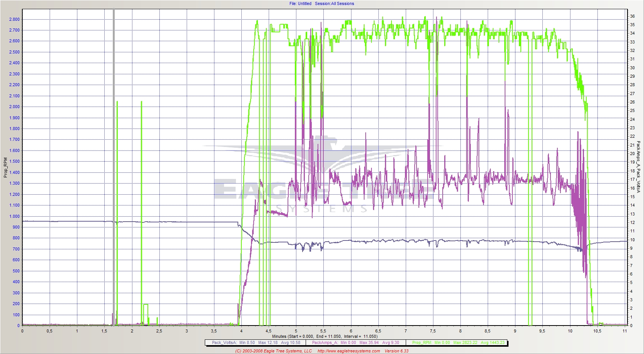Click the 4,5 label on the minutes axis

click(269, 331)
